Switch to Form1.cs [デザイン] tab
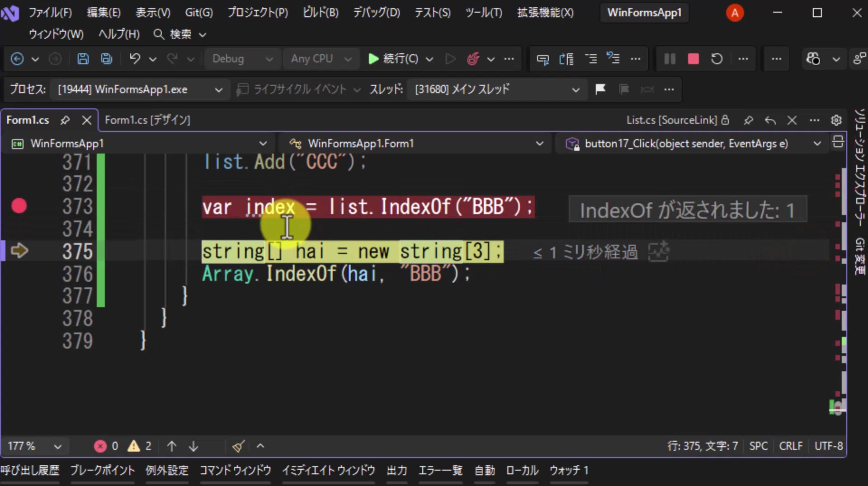Screen dimensions: 868x486 click(147, 120)
